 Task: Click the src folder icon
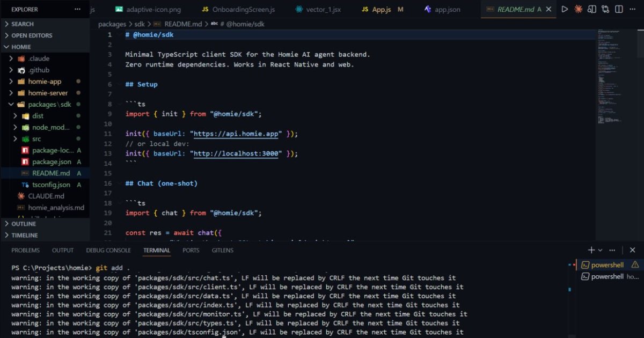tap(25, 139)
